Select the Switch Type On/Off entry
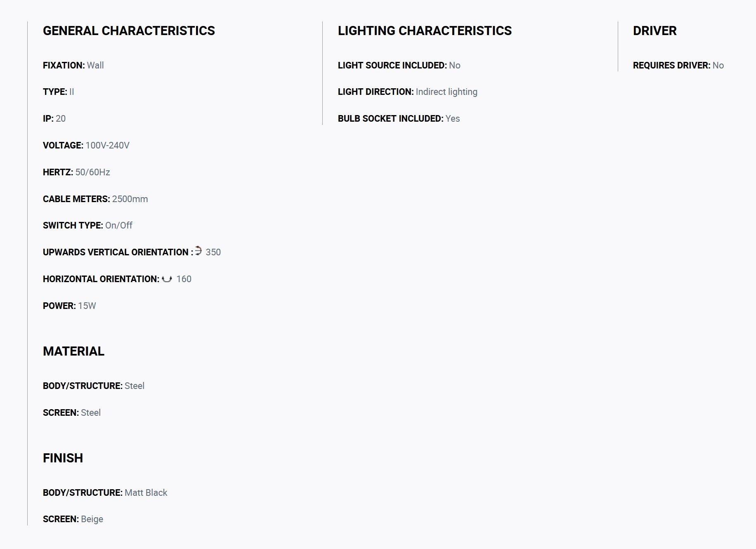Screen dimensions: 756x549 tap(87, 225)
